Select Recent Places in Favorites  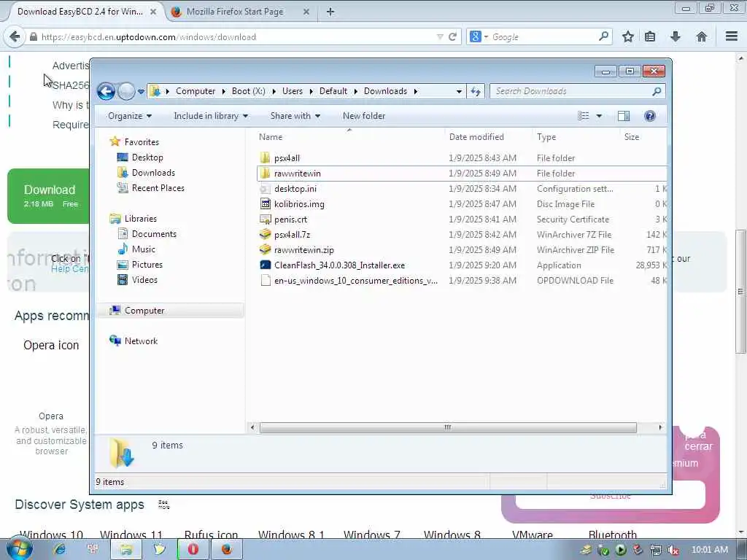(150, 188)
